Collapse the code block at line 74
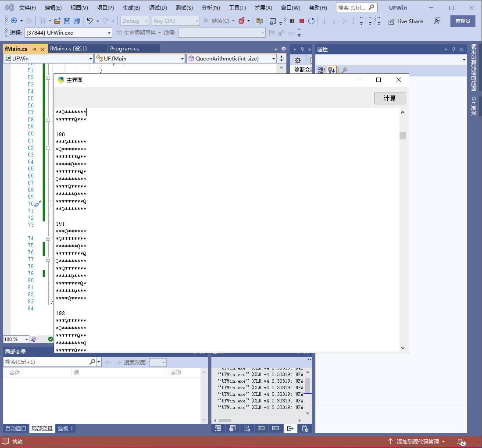Viewport: 482px width, 448px height. click(x=48, y=238)
